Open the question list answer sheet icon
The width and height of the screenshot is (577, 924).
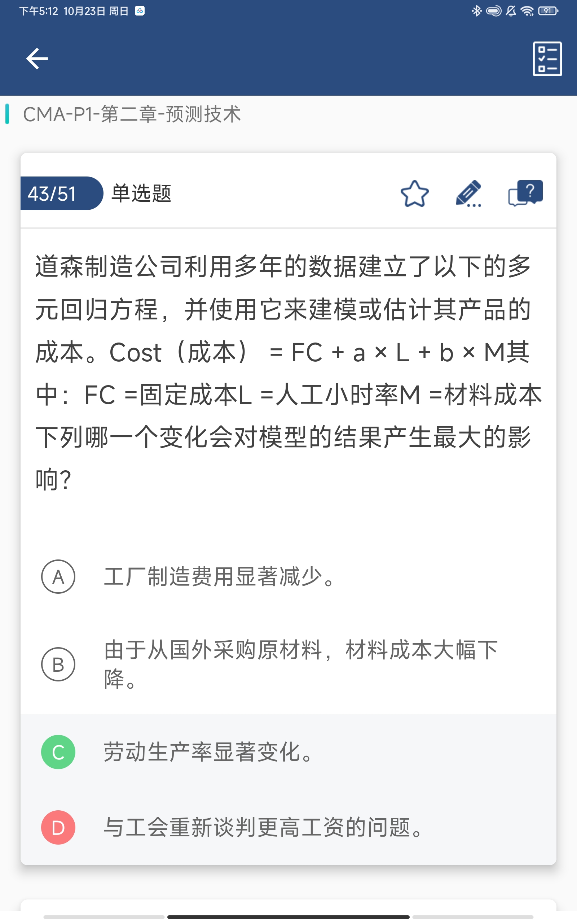coord(547,58)
